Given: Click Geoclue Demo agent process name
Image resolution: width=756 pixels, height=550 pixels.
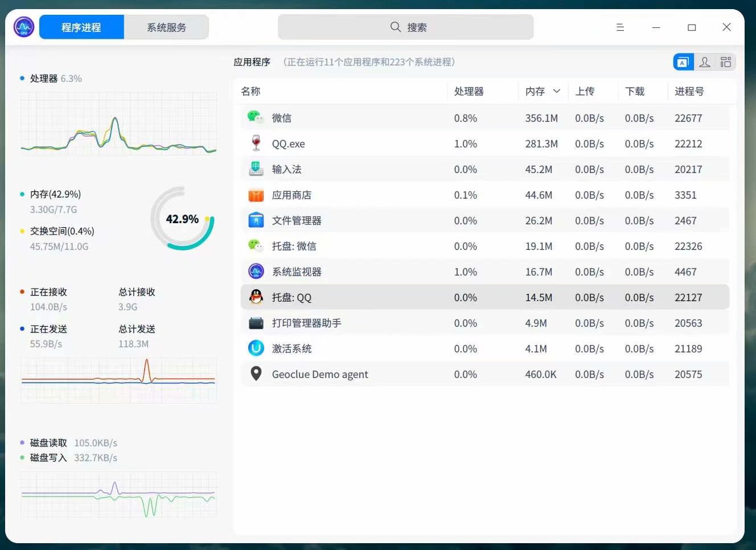Looking at the screenshot, I should pyautogui.click(x=320, y=374).
